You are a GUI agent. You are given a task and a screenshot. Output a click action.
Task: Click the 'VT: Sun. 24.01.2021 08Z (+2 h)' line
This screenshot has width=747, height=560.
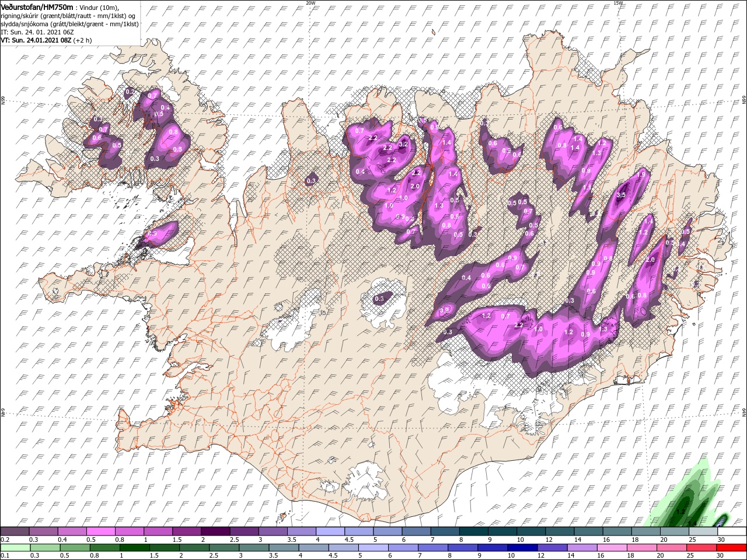(46, 40)
